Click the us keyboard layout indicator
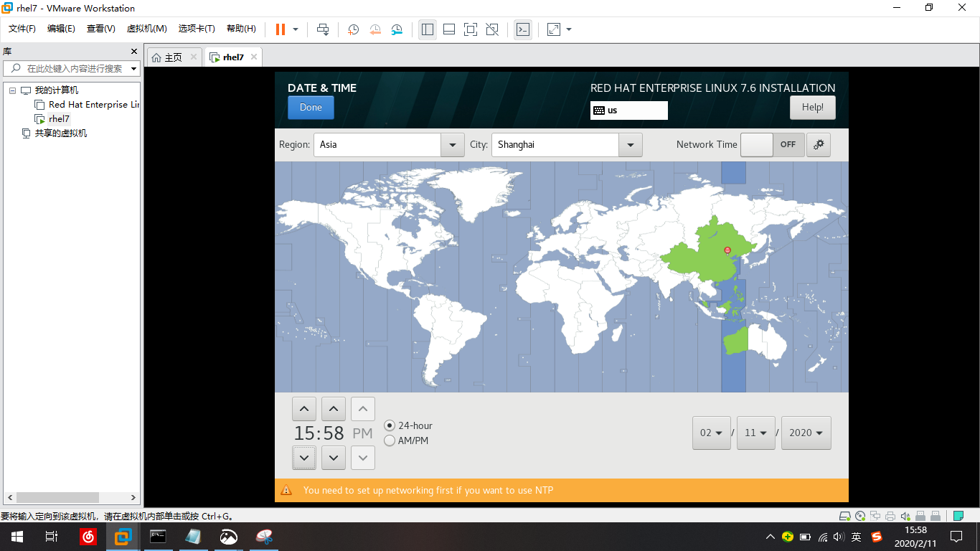This screenshot has width=980, height=551. pos(629,110)
